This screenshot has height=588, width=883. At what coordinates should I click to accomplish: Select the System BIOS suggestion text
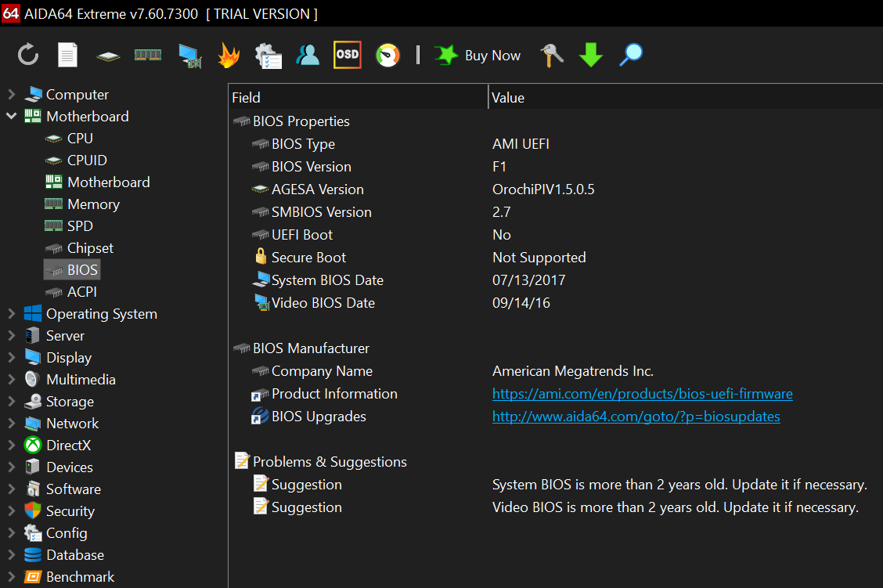[679, 485]
